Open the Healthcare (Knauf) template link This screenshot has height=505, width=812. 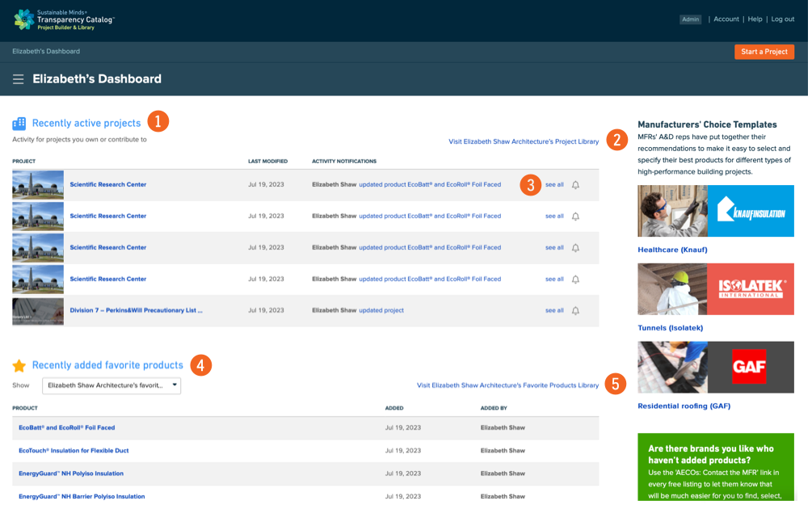(672, 250)
